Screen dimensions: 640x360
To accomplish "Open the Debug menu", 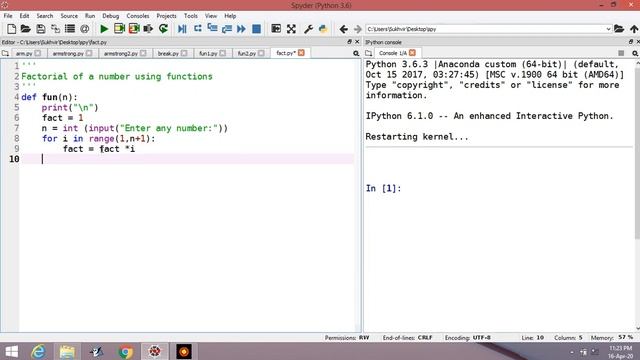I will (x=111, y=16).
